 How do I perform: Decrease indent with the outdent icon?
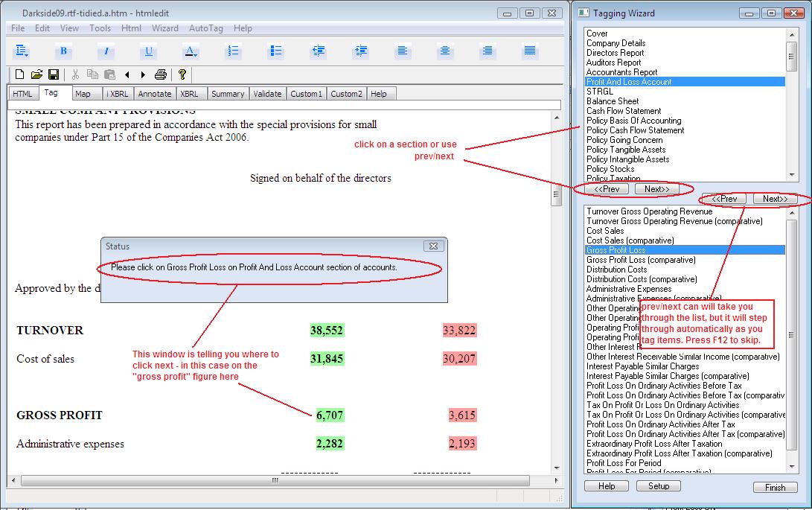point(318,51)
